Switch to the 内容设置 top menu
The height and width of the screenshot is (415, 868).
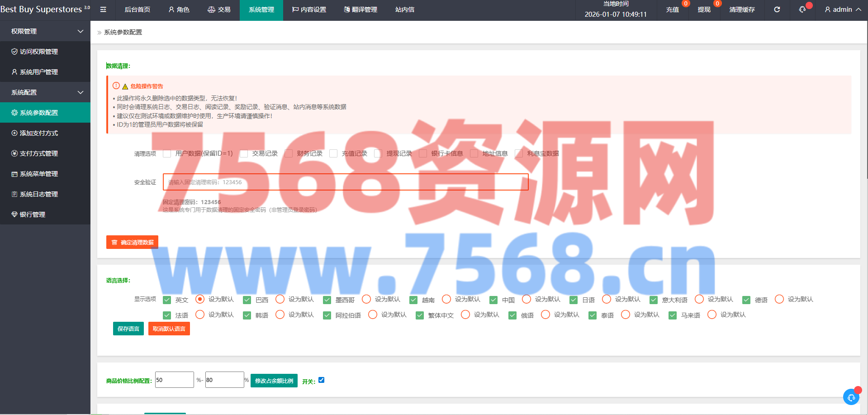coord(309,10)
